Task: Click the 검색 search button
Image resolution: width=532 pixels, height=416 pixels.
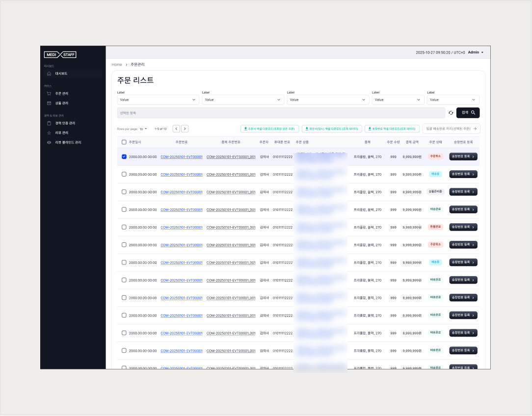Action: pos(468,112)
